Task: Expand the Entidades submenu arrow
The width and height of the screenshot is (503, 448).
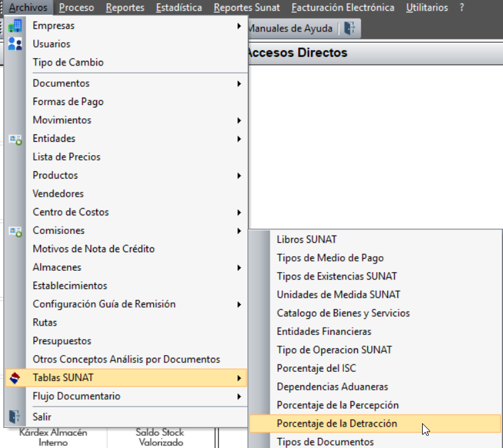Action: click(239, 139)
